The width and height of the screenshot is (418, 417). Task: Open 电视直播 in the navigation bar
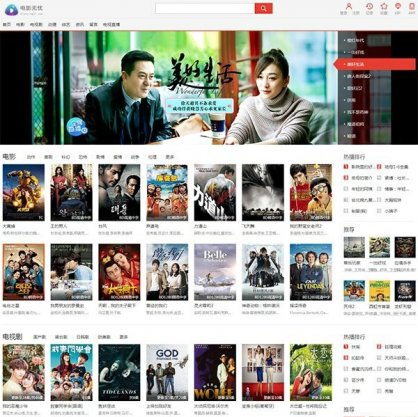tap(111, 24)
